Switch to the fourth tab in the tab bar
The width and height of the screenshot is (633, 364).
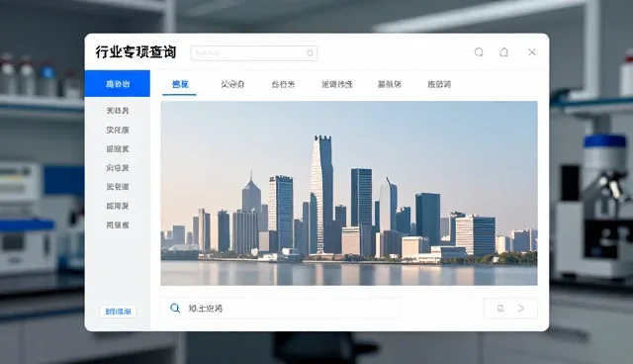pyautogui.click(x=336, y=84)
